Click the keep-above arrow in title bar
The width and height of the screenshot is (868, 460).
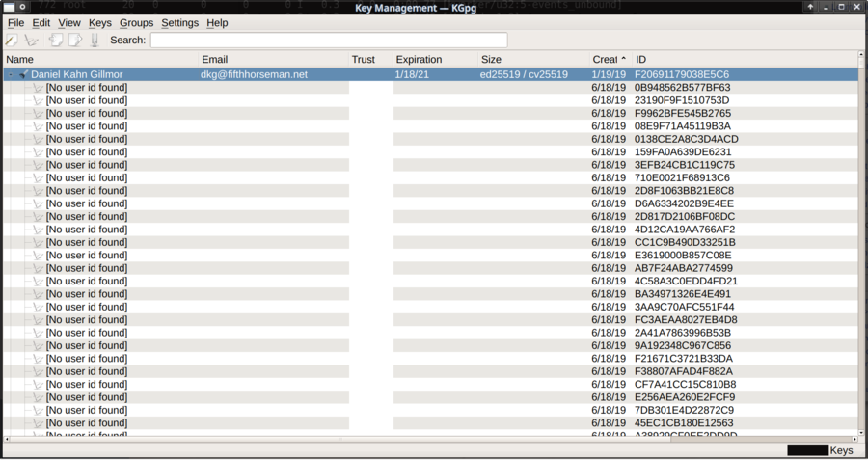pos(810,7)
